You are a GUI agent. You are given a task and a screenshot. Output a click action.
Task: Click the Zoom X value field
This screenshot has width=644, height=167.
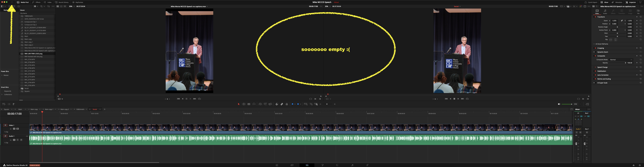pyautogui.click(x=615, y=21)
